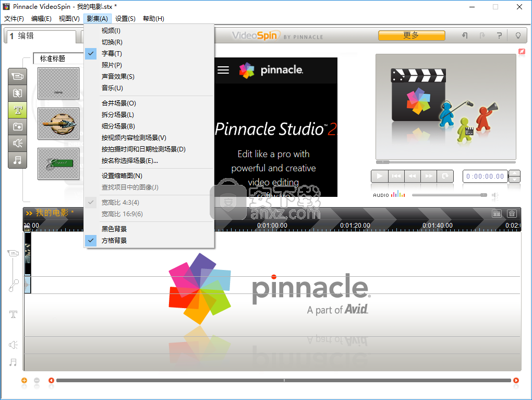532x400 pixels.
Task: Select 细分场景(B) menu item
Action: coord(149,126)
